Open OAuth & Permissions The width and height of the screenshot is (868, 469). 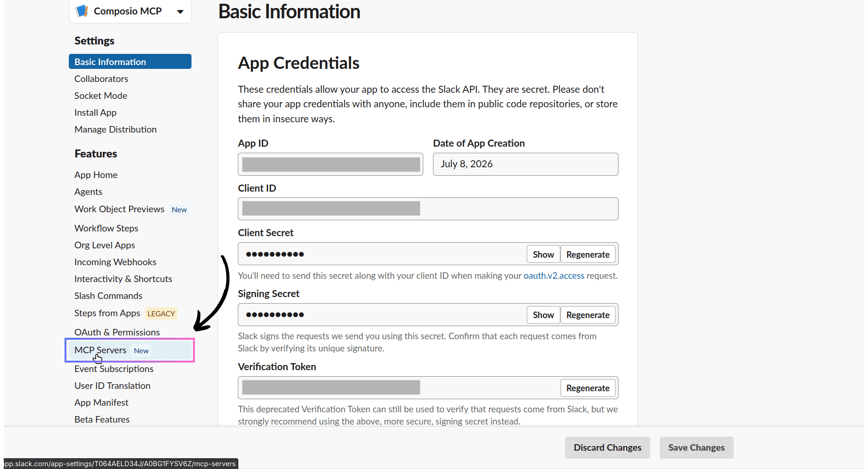click(117, 332)
